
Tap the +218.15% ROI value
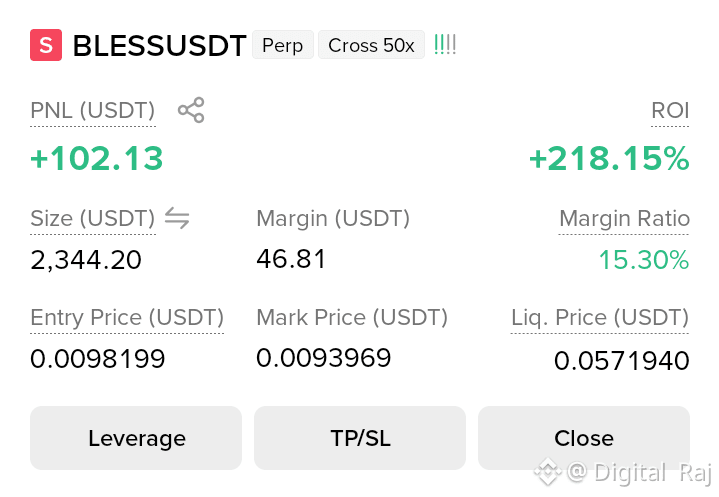[609, 159]
